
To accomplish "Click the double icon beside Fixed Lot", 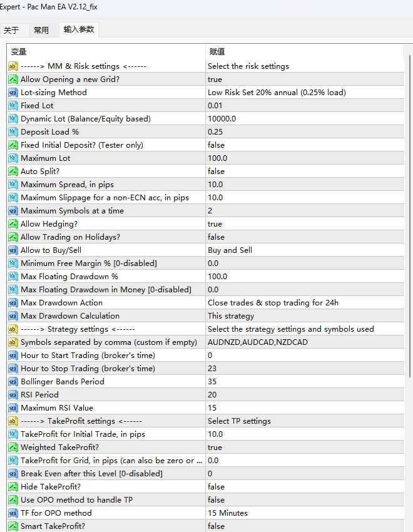I will click(13, 106).
